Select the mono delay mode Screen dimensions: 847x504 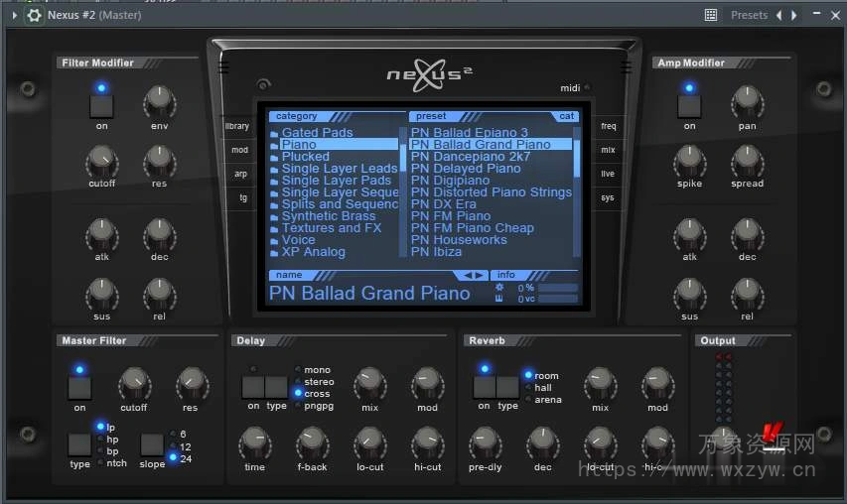click(x=317, y=370)
